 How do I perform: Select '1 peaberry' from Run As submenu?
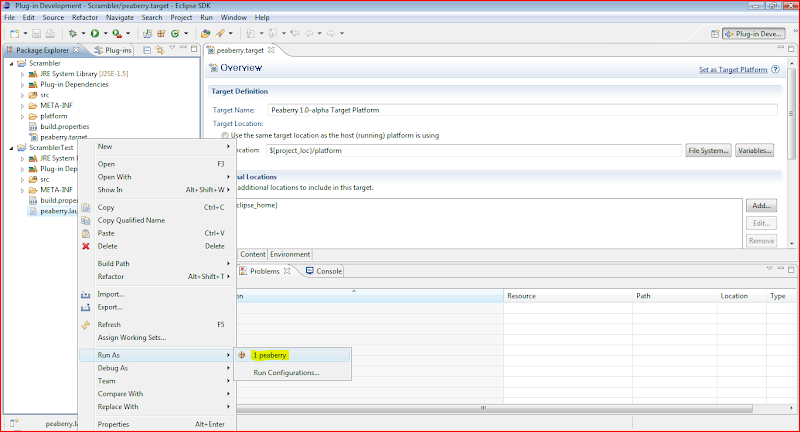pos(292,355)
